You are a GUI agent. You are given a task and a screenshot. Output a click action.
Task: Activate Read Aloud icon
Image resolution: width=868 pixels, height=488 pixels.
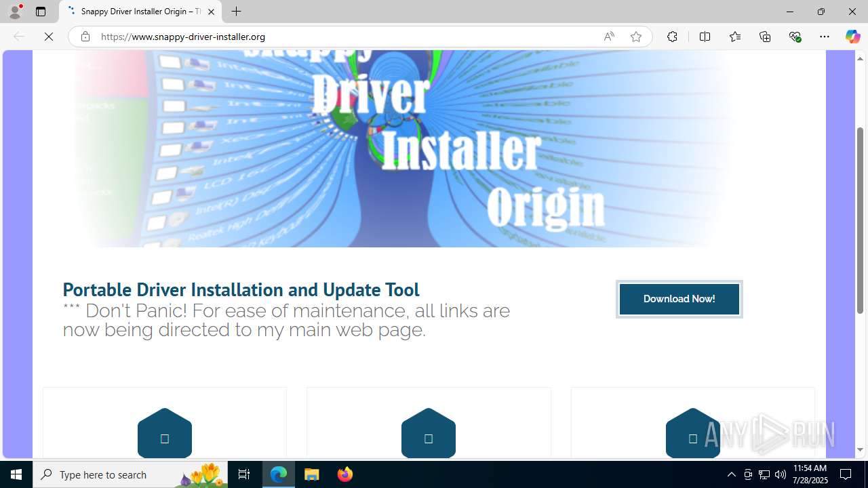609,37
